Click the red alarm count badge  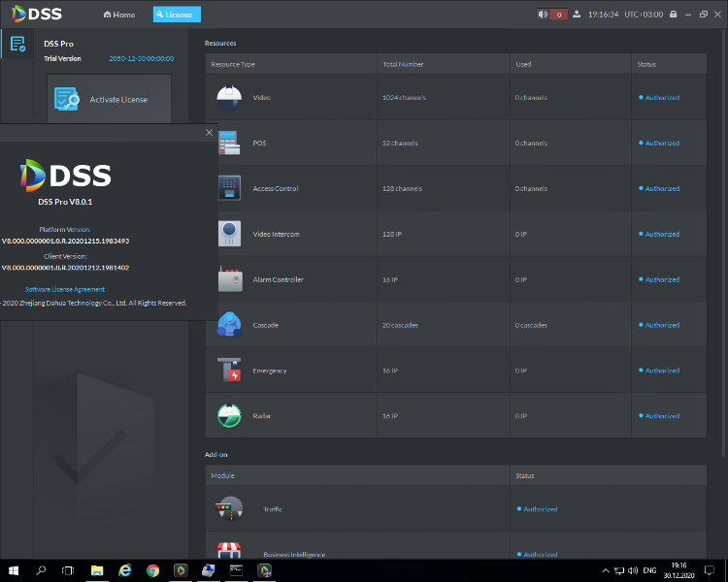(558, 15)
